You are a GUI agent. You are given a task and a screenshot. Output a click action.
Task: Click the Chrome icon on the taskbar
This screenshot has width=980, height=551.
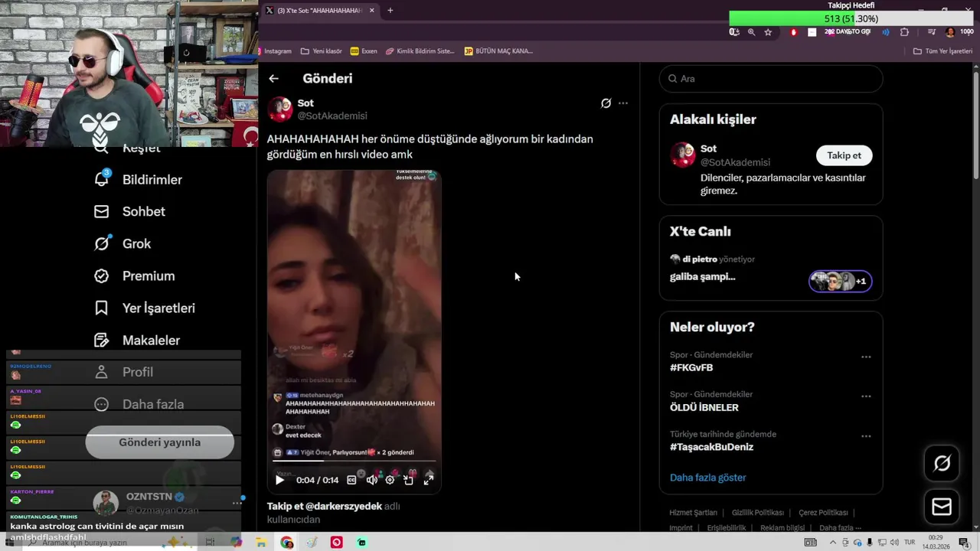pyautogui.click(x=286, y=543)
